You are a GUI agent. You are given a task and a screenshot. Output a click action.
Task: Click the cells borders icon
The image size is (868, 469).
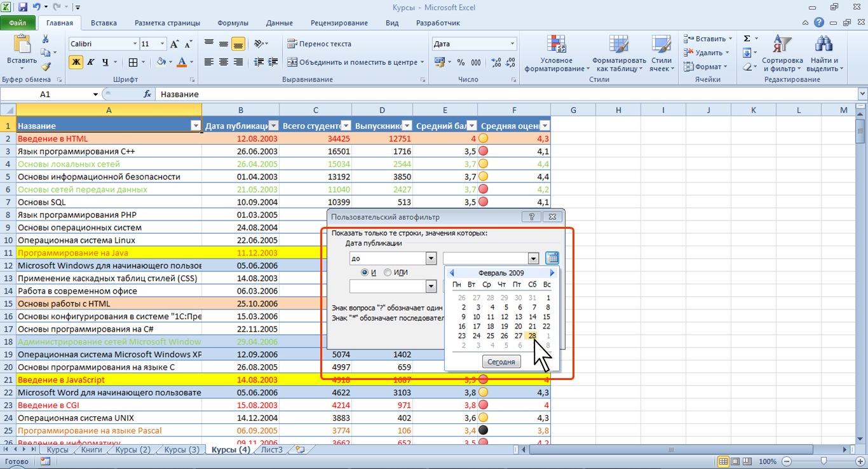132,62
